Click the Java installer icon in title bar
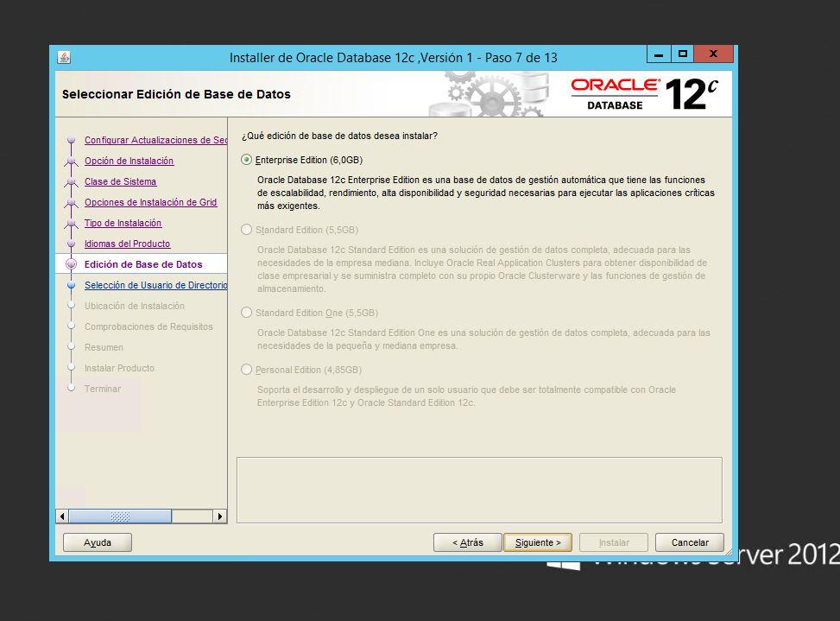This screenshot has height=621, width=840. click(x=64, y=57)
